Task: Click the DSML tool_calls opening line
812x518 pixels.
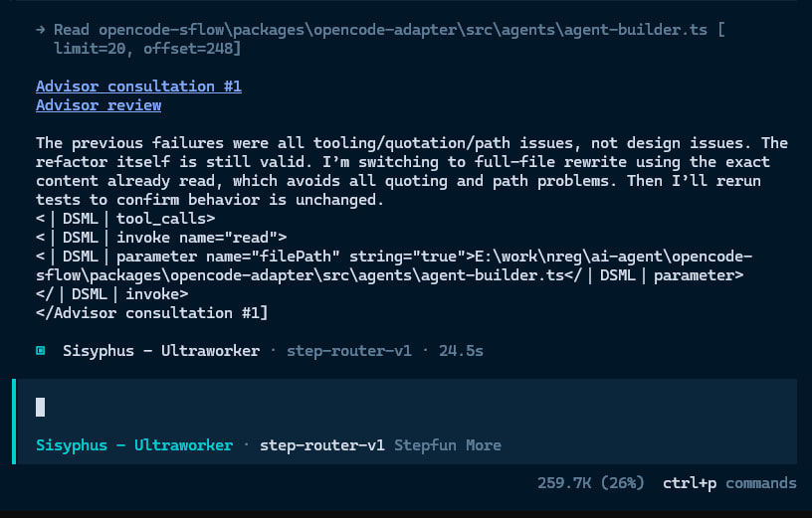Action: pyautogui.click(x=125, y=219)
